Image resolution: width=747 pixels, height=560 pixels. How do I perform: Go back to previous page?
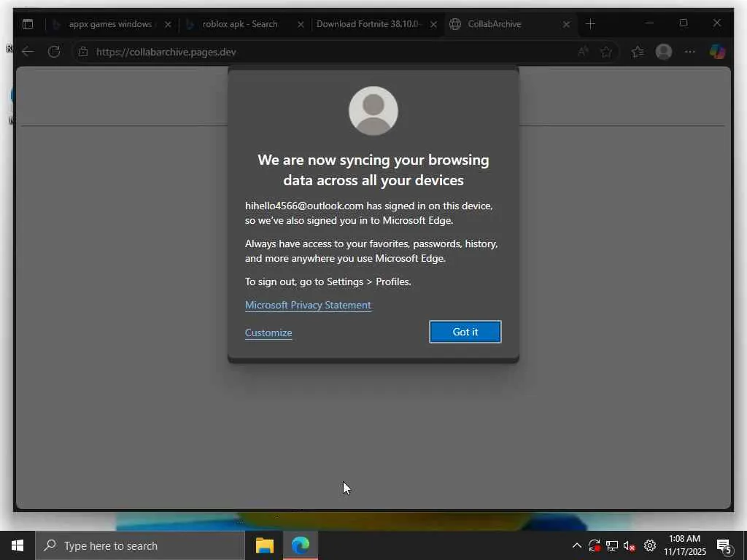(28, 52)
